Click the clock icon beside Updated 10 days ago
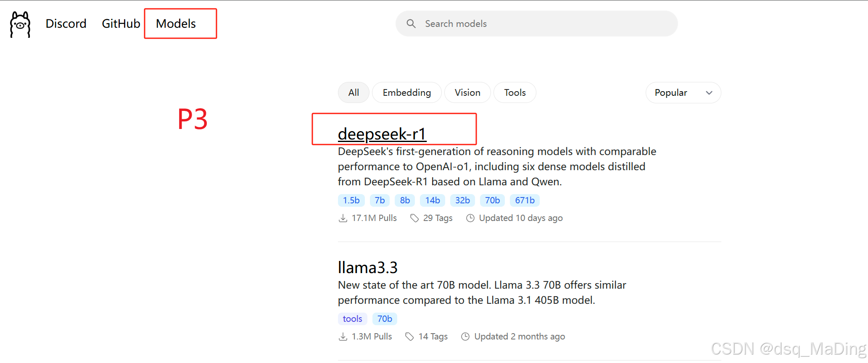 point(470,218)
